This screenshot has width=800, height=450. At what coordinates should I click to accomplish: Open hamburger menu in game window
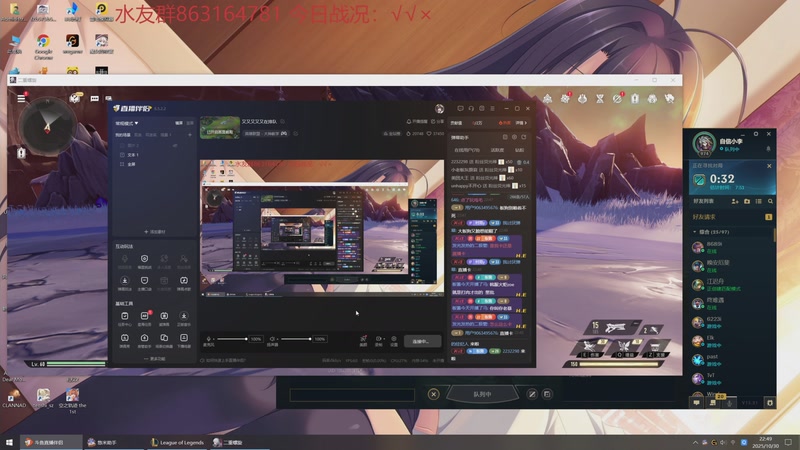21,98
